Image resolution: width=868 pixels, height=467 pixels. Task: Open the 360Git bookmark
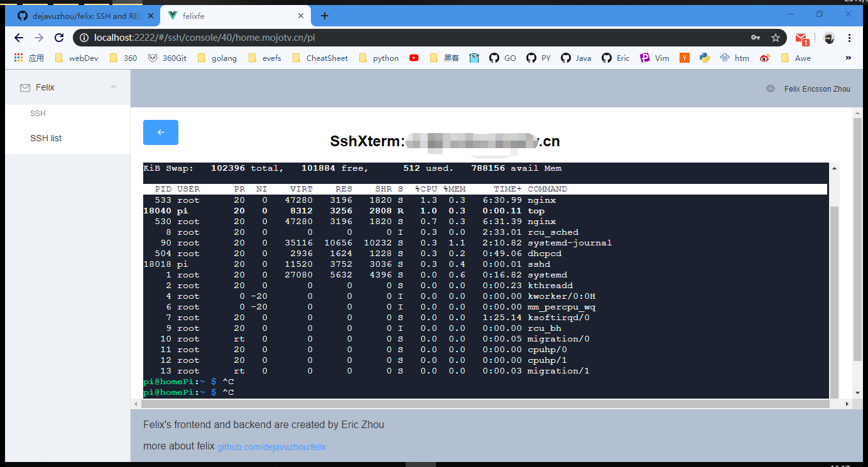tap(167, 58)
